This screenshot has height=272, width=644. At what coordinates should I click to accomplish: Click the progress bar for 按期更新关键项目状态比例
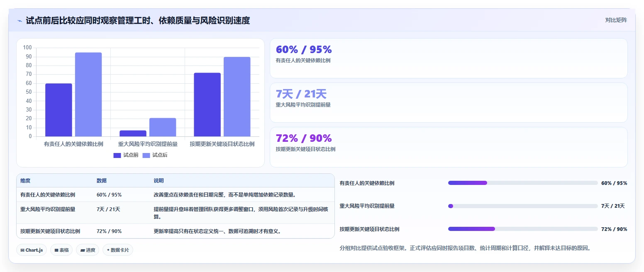tap(523, 229)
